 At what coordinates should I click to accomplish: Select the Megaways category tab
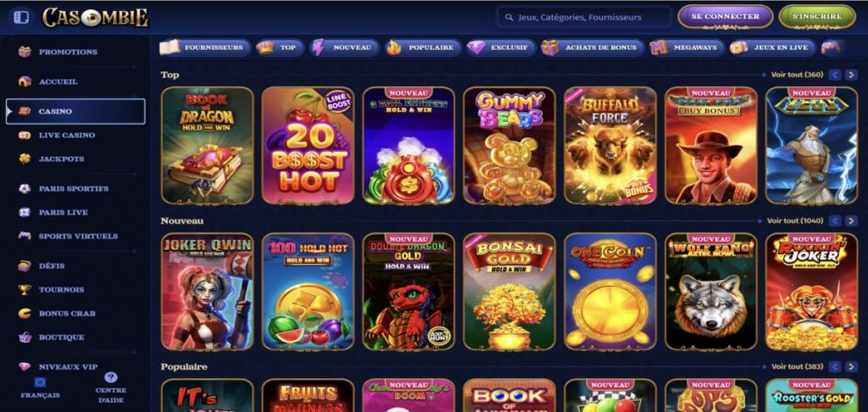(x=687, y=47)
